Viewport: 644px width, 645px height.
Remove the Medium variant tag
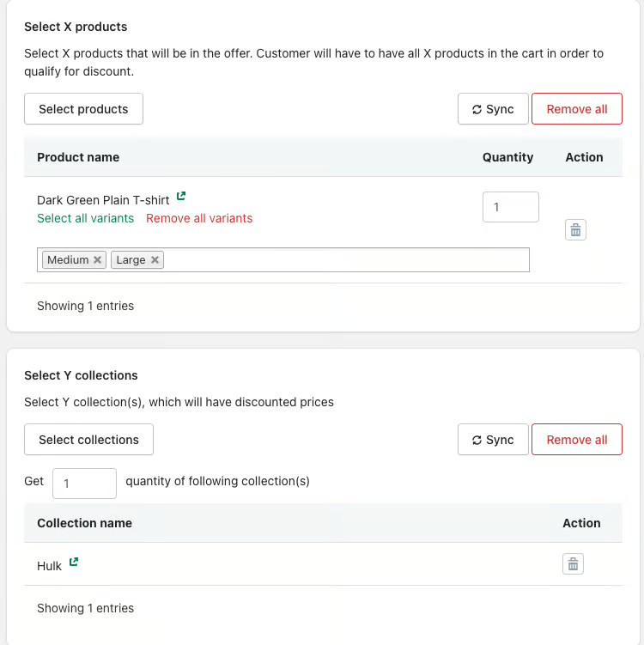click(x=98, y=260)
